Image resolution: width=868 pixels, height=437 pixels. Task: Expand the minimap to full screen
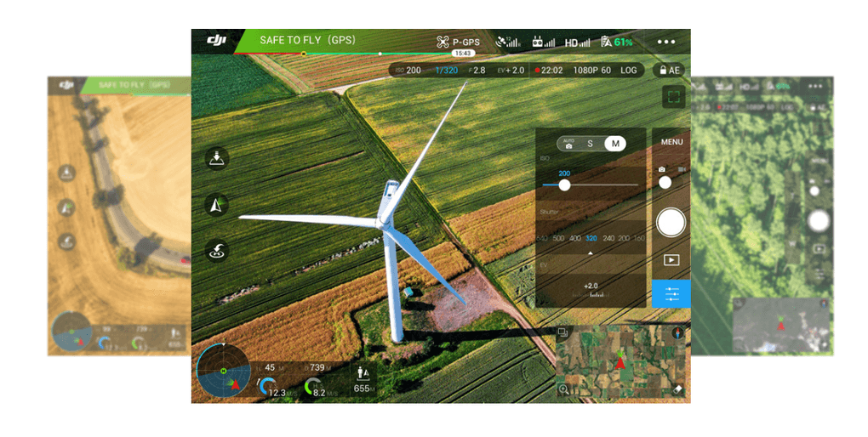[563, 332]
